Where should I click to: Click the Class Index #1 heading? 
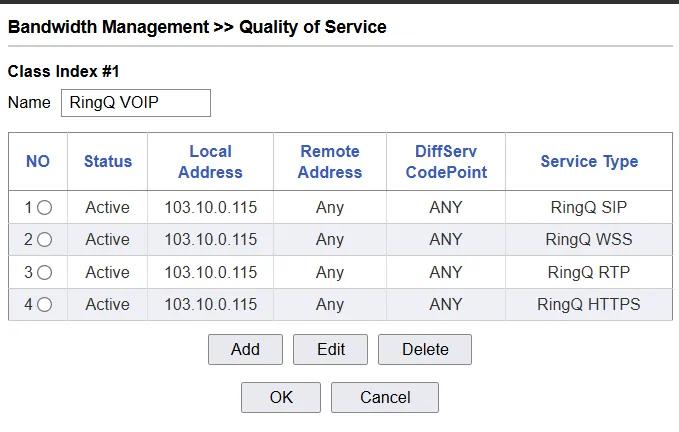pos(63,71)
